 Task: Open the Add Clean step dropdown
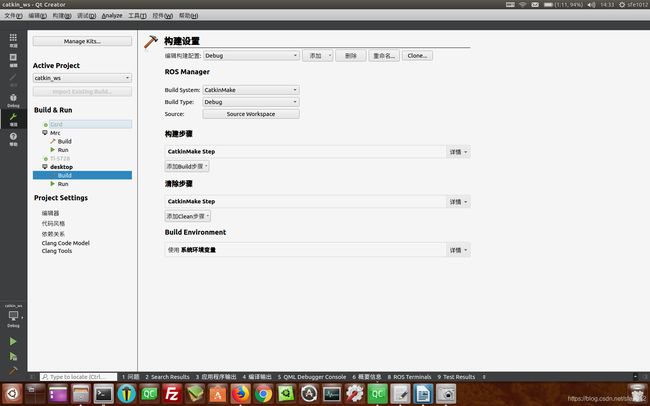pyautogui.click(x=188, y=216)
